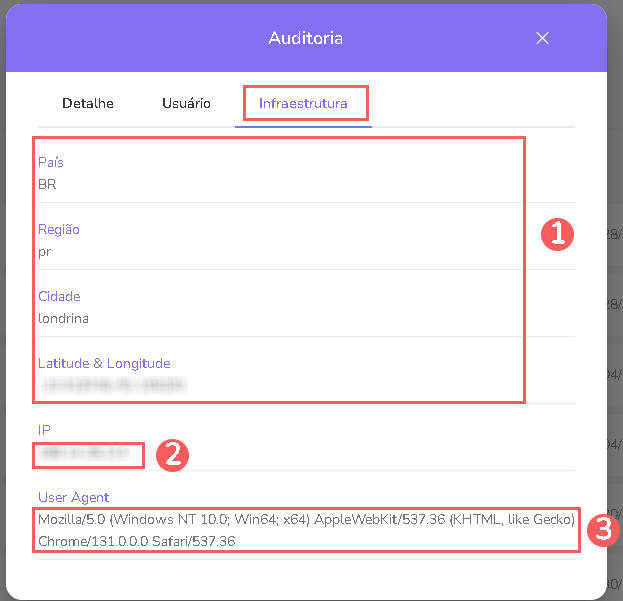Click the red number 3 marker
This screenshot has height=601, width=623.
click(x=602, y=530)
